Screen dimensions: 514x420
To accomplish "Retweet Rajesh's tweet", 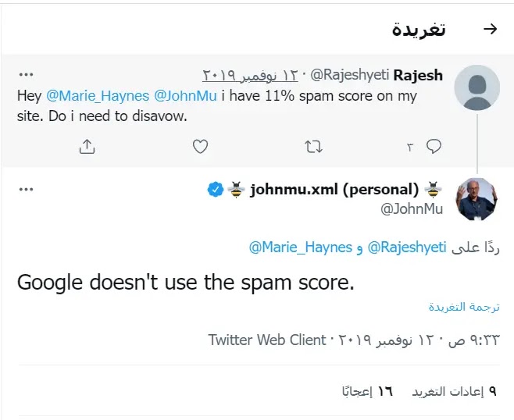I will click(314, 146).
